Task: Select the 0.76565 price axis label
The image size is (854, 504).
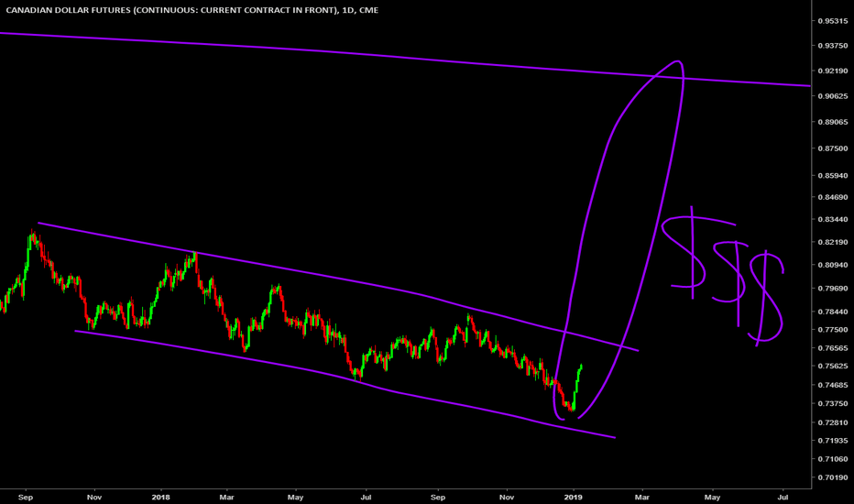Action: 833,348
